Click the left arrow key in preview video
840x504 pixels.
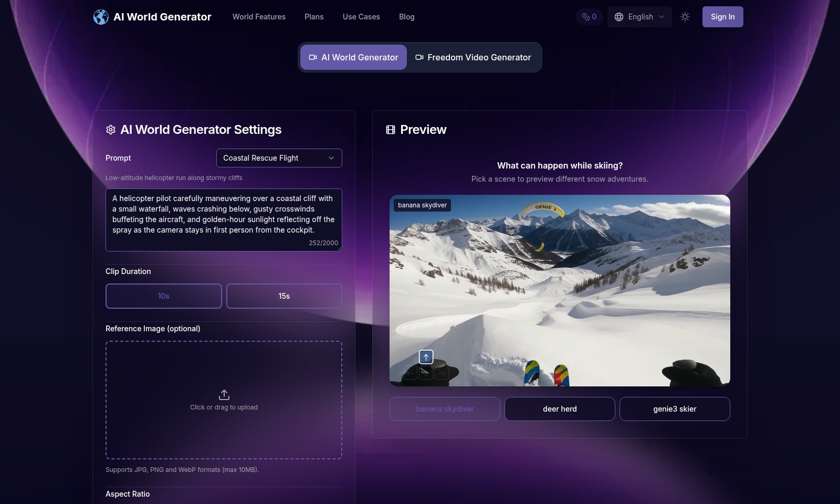410,373
